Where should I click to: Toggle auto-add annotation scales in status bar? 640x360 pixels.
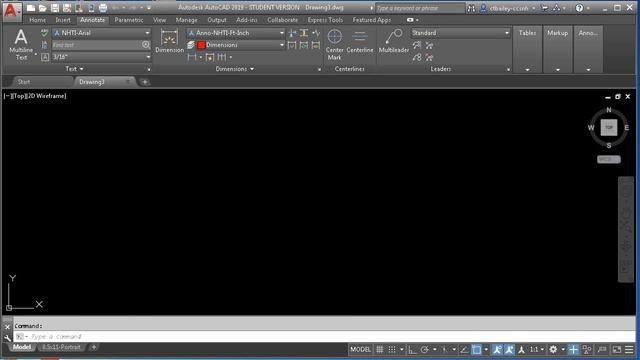pyautogui.click(x=509, y=349)
